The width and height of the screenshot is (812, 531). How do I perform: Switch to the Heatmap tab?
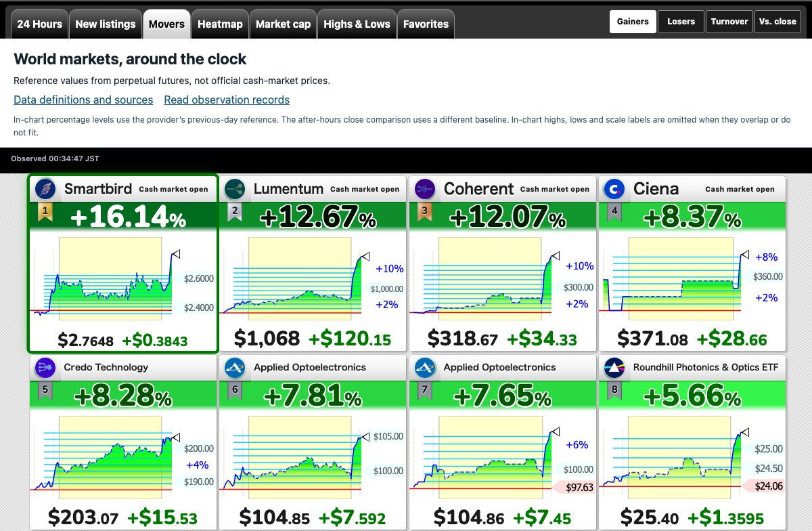click(220, 24)
